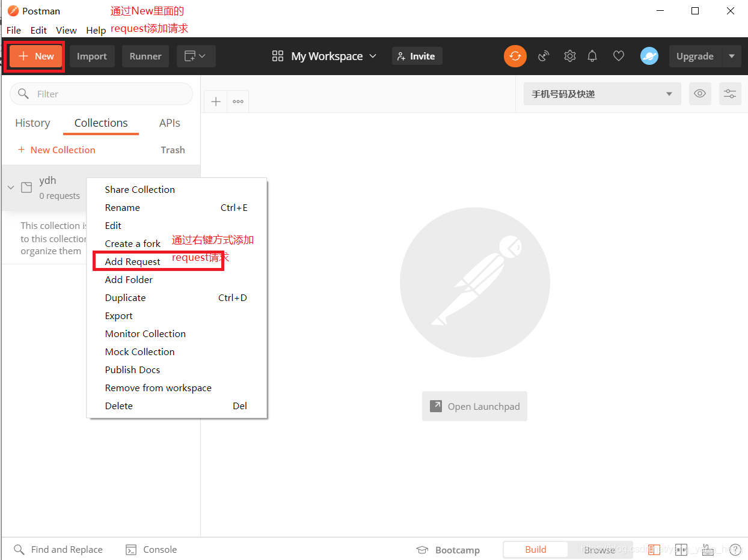Click the orange New button

click(36, 56)
